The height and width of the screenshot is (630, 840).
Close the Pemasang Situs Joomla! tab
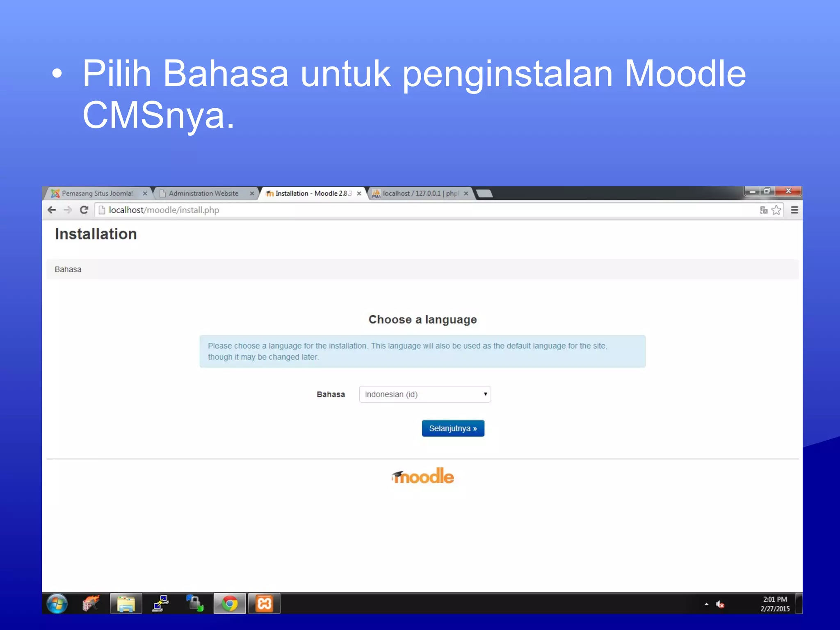click(x=145, y=194)
